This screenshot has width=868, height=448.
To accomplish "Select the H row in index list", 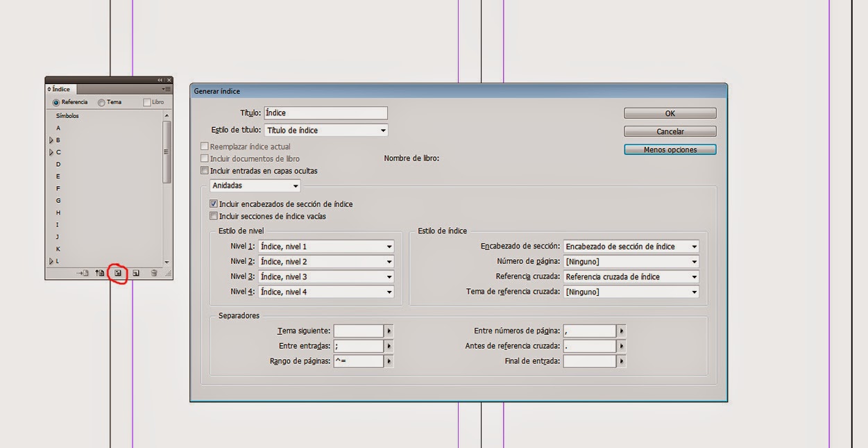I will (104, 213).
